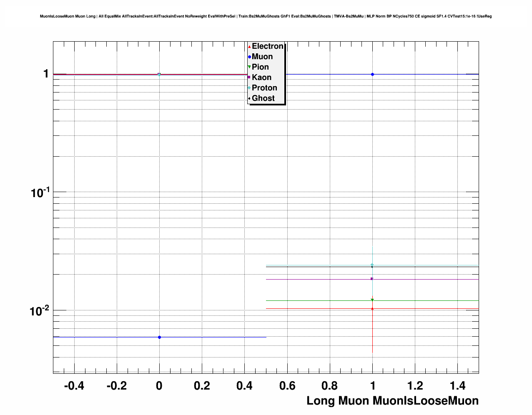Image resolution: width=532 pixels, height=415 pixels.
Task: Click the x-axis label 0.2
Action: click(202, 386)
